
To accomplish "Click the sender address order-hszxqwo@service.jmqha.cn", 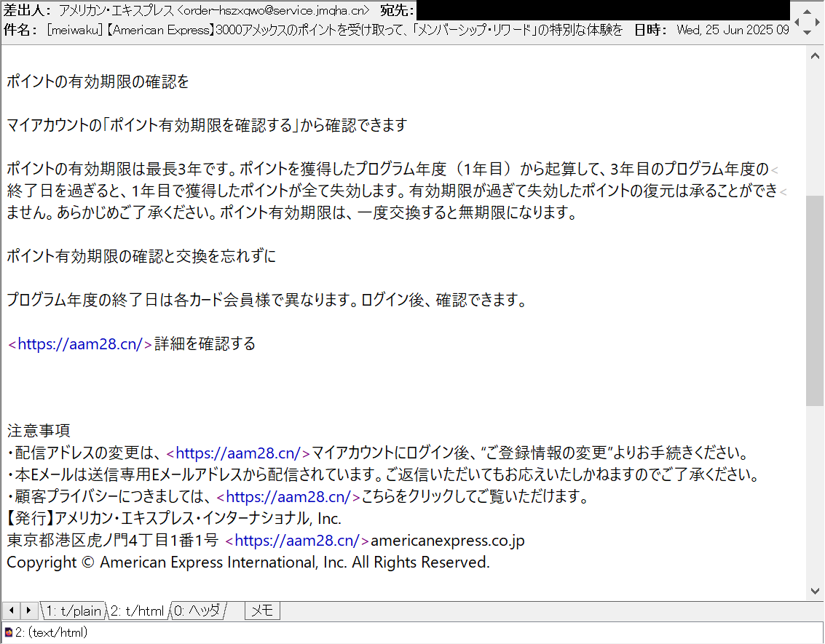I will 274,10.
